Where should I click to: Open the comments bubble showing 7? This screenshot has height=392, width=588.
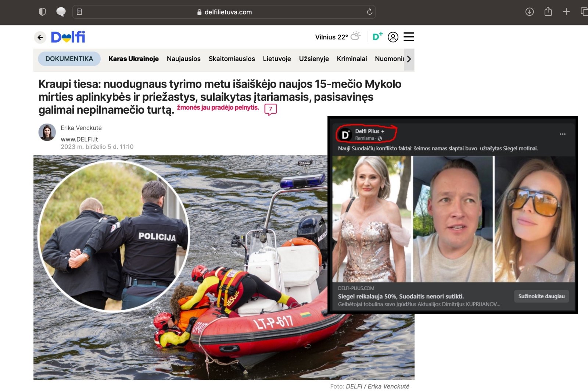tap(270, 109)
